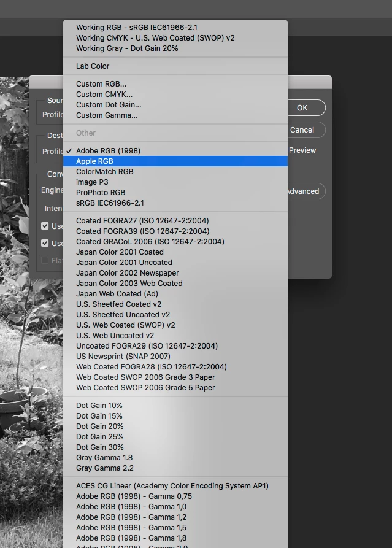Select Adobe RGB (1998) - Gamma 1,0
Screen dimensions: 392x548
pos(175,507)
